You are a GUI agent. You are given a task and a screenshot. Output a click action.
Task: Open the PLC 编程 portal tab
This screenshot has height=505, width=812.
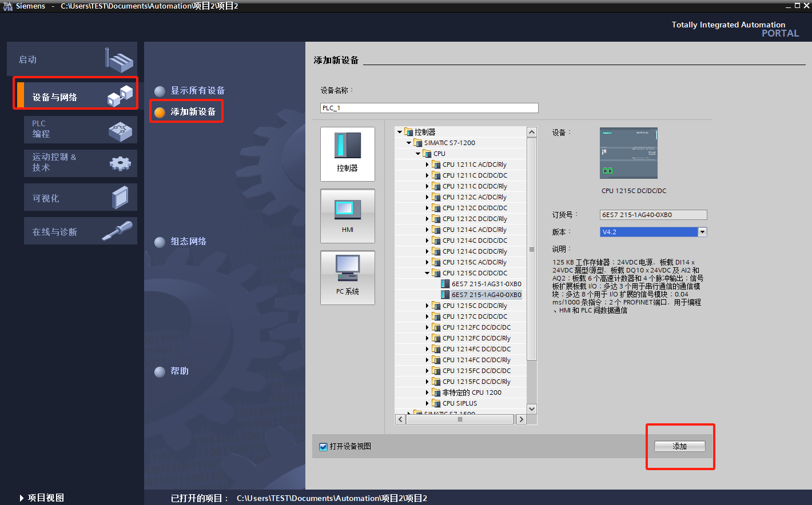coord(81,130)
